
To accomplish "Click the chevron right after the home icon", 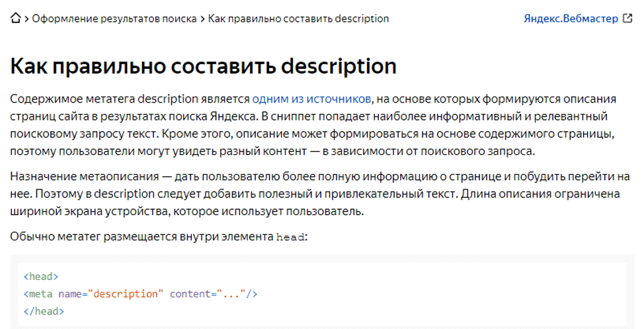I will (27, 19).
